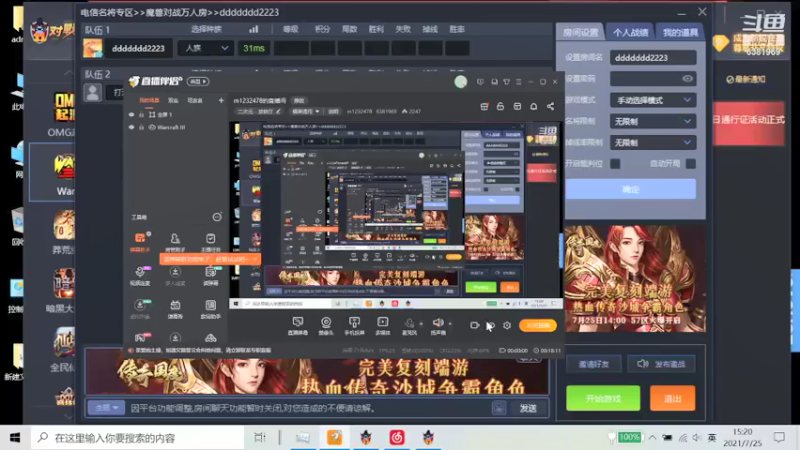The image size is (800, 450).
Task: Click the message icon beside the avatar
Action: [480, 82]
